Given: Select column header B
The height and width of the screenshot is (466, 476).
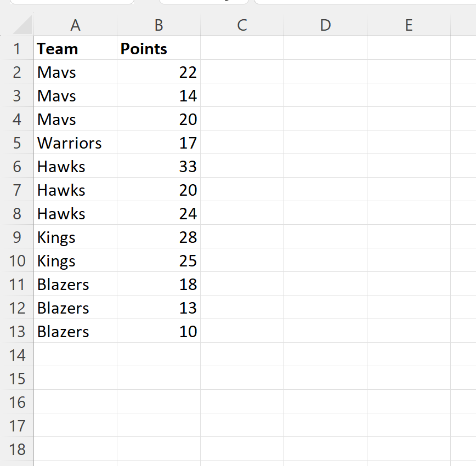Looking at the screenshot, I should point(158,25).
